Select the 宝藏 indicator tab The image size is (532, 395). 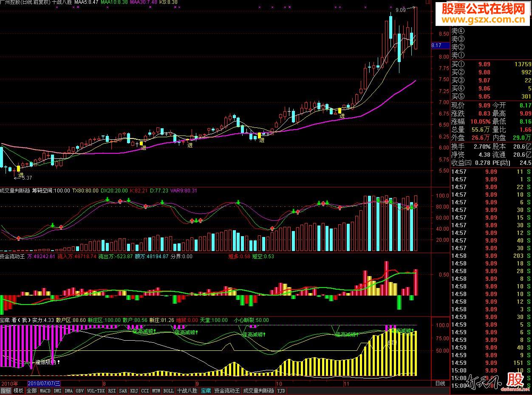pos(206,391)
